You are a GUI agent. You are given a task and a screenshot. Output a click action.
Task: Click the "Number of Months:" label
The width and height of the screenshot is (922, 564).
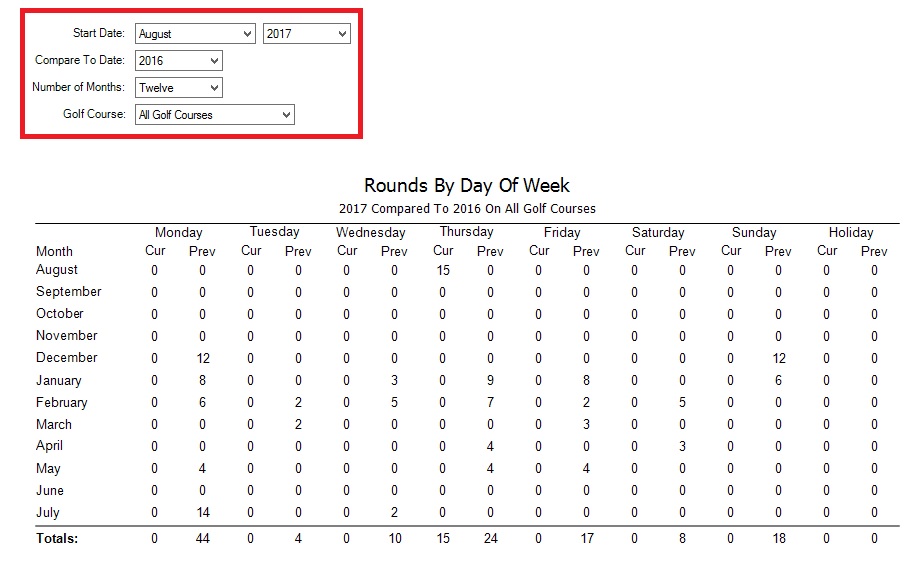[x=78, y=88]
